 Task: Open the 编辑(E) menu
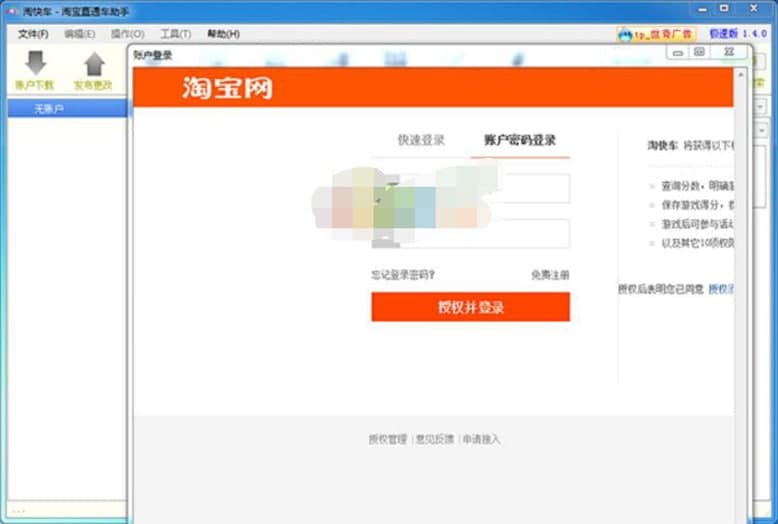click(79, 34)
